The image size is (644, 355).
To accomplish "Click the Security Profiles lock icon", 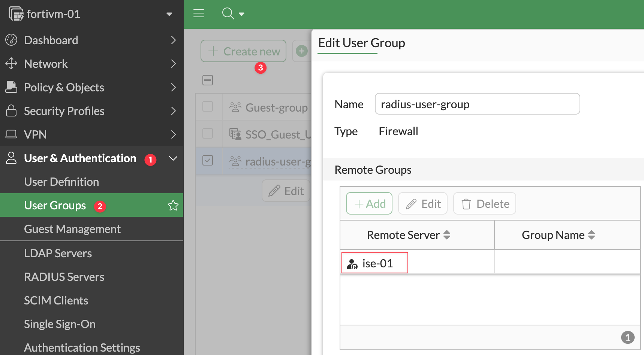I will [11, 111].
